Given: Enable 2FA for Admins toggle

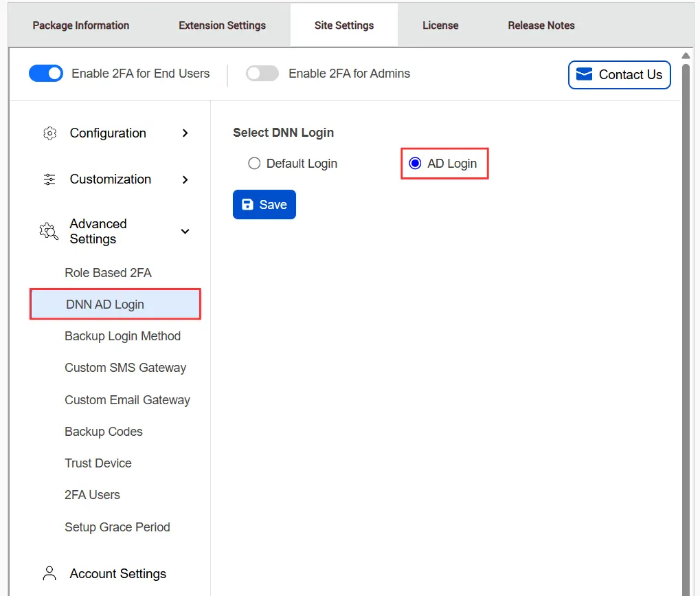Looking at the screenshot, I should [262, 73].
